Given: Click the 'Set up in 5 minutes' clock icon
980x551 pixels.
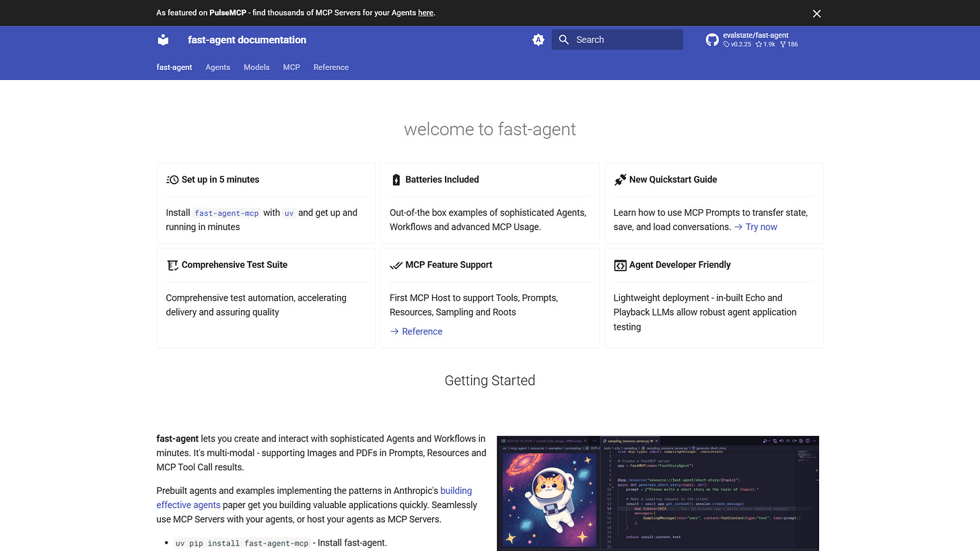Looking at the screenshot, I should tap(172, 180).
